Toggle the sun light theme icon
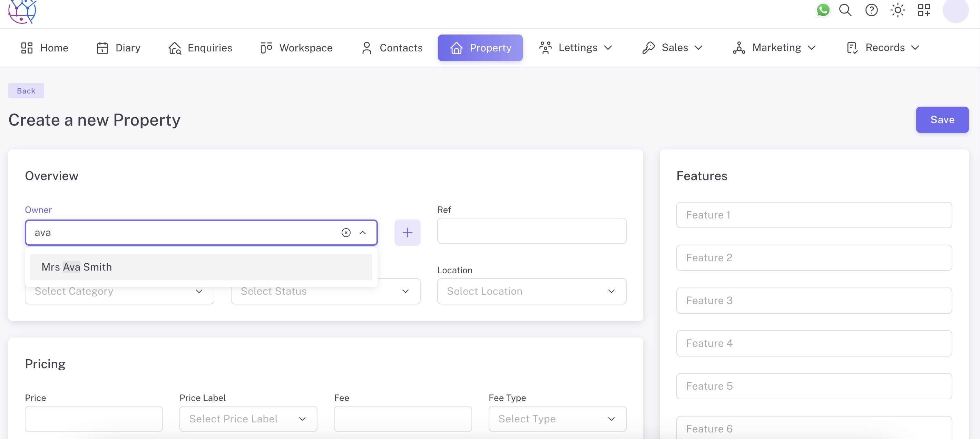980x439 pixels. coord(898,10)
